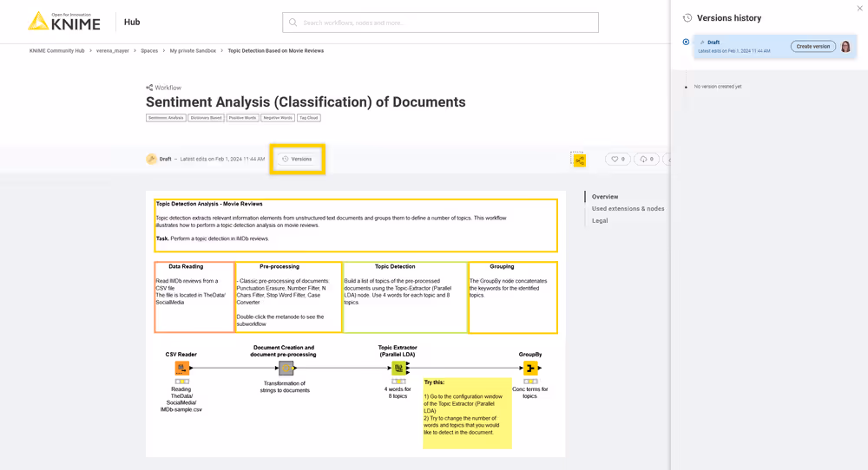Click the Create version button
Image resolution: width=868 pixels, height=470 pixels.
tap(812, 47)
